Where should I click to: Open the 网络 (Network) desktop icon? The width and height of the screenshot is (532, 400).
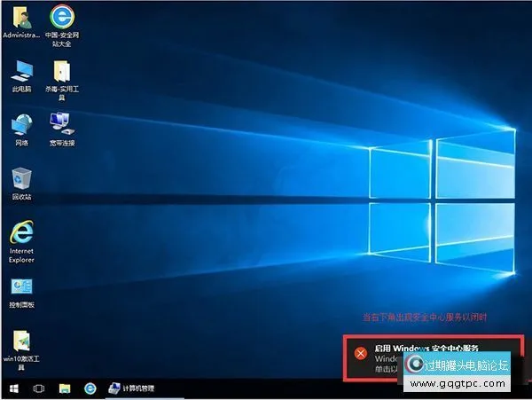21,124
